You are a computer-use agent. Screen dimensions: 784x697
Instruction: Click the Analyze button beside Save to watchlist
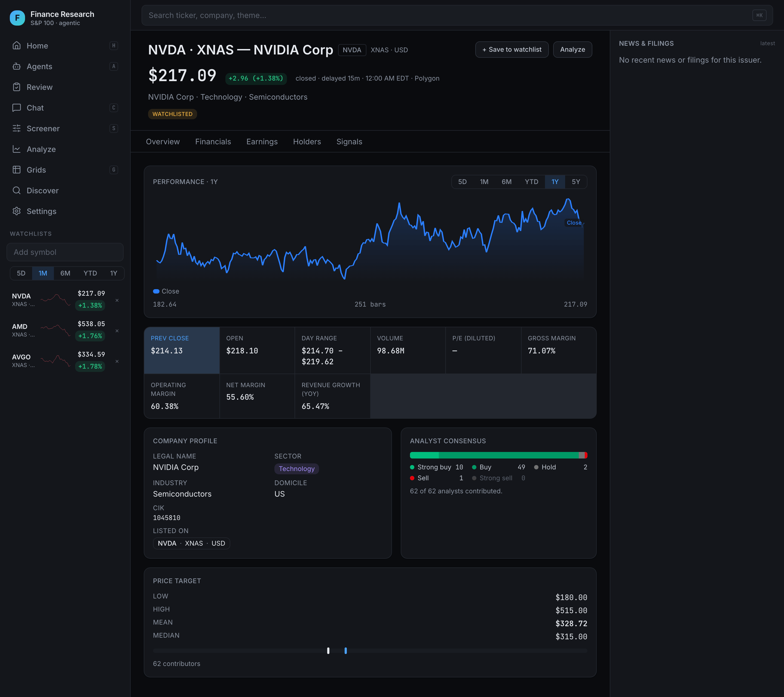pos(572,50)
